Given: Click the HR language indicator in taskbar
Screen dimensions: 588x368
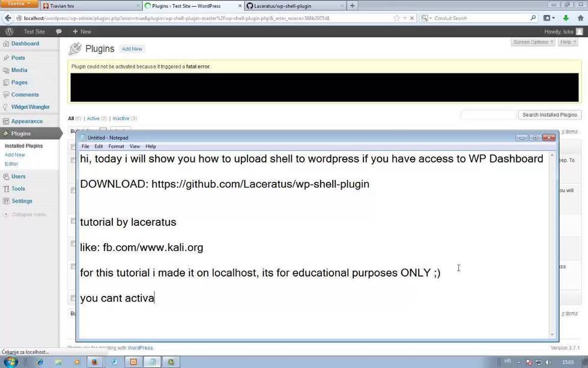Looking at the screenshot, I should (x=508, y=361).
